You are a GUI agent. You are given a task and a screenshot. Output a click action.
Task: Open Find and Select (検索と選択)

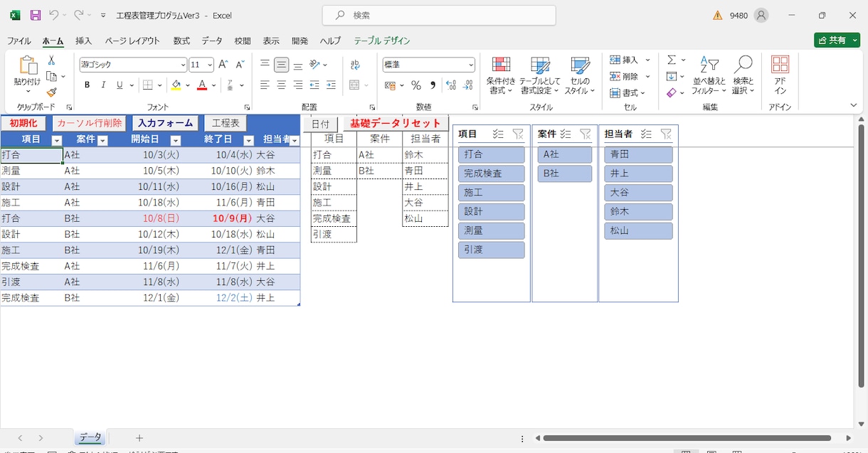pyautogui.click(x=743, y=75)
